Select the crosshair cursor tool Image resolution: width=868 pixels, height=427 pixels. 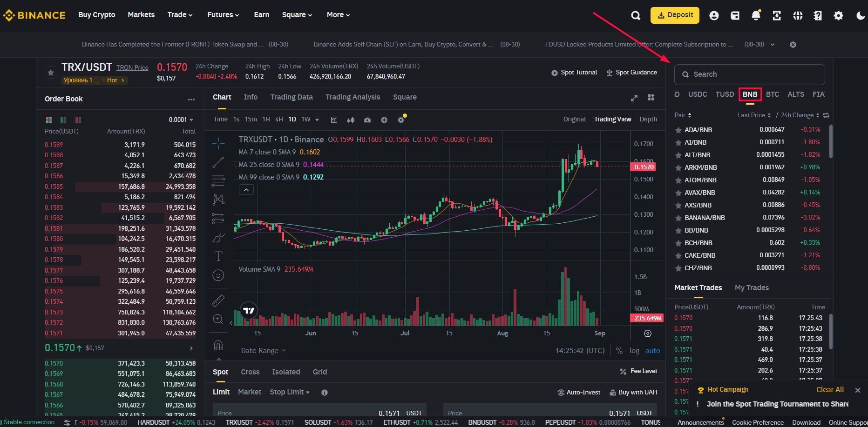[218, 143]
